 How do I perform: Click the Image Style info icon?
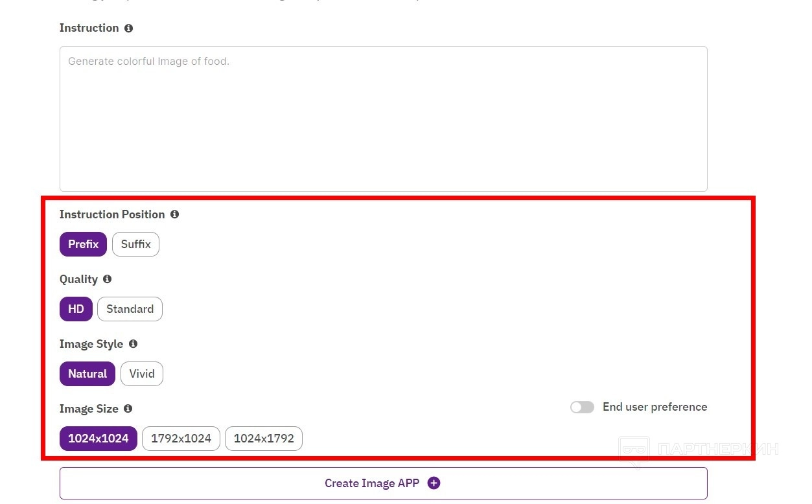[133, 344]
